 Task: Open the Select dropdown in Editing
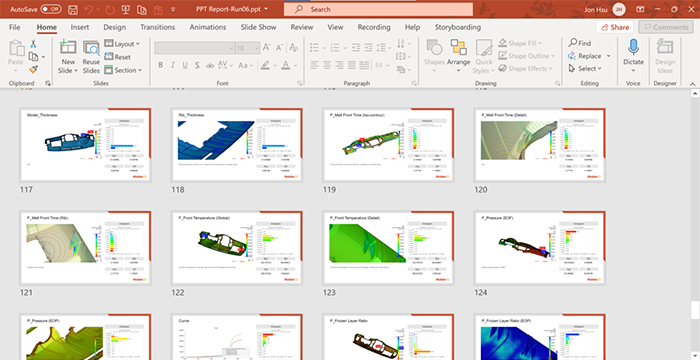click(x=585, y=68)
